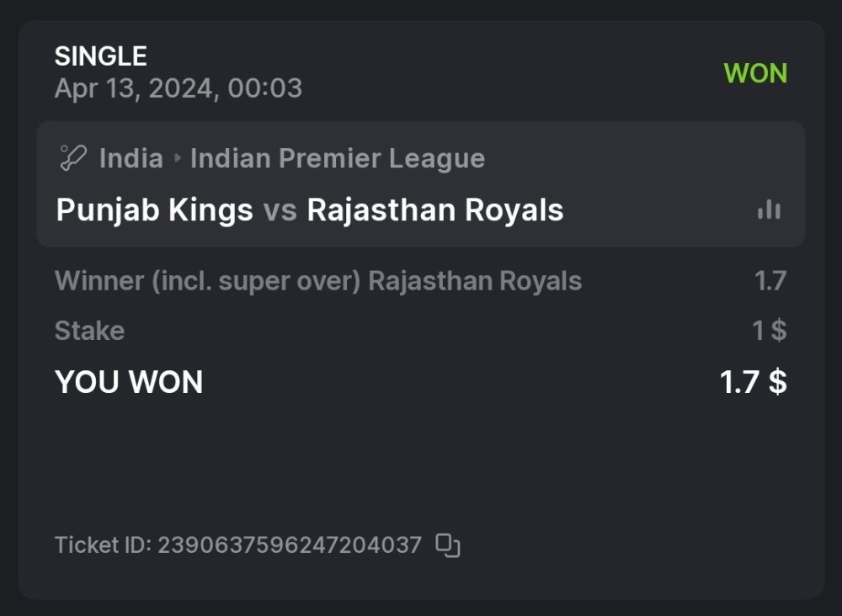Select Punjab Kings team name

(x=154, y=210)
